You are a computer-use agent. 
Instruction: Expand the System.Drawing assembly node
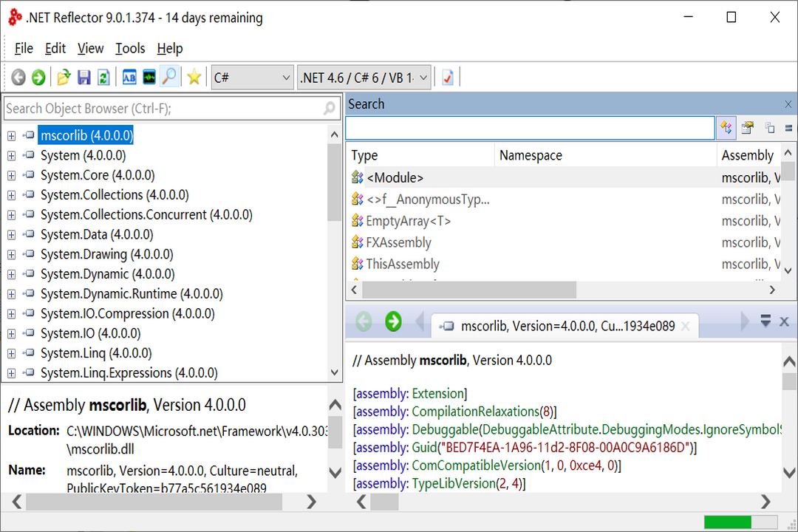tap(10, 254)
